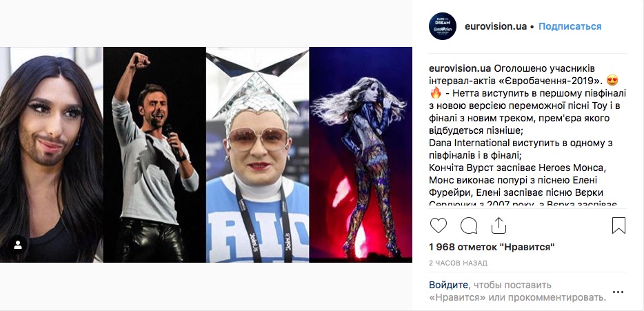
Task: Click the dancer in the sequined jumpsuit photo
Action: click(x=361, y=155)
